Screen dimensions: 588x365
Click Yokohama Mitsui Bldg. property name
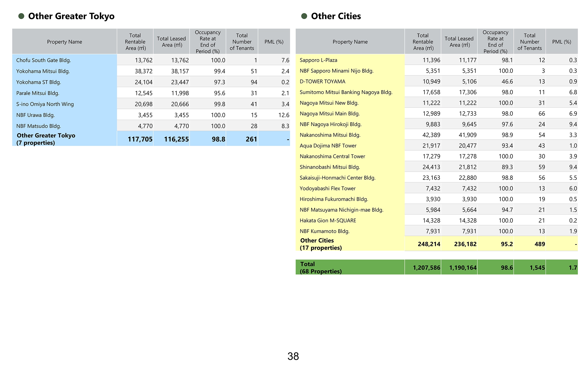coord(43,71)
